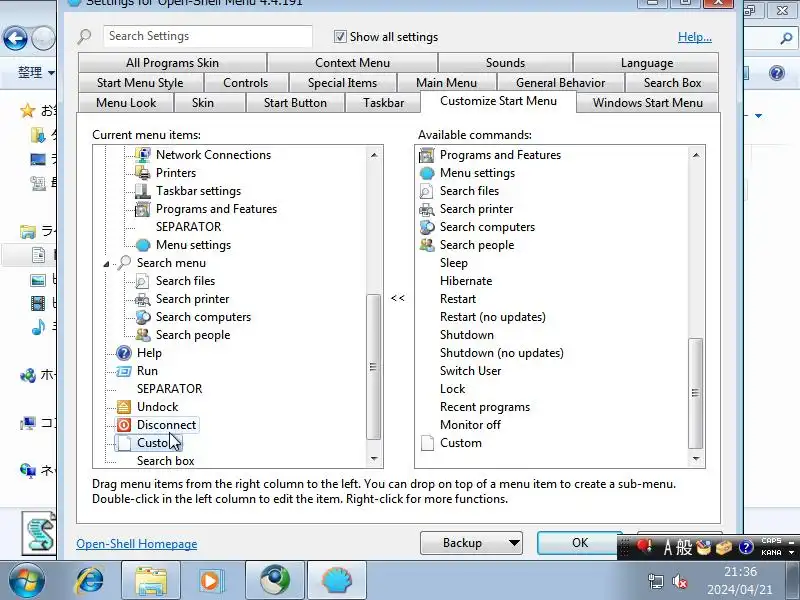Switch to the Language tab
Screen dimensions: 800x600
click(x=646, y=63)
